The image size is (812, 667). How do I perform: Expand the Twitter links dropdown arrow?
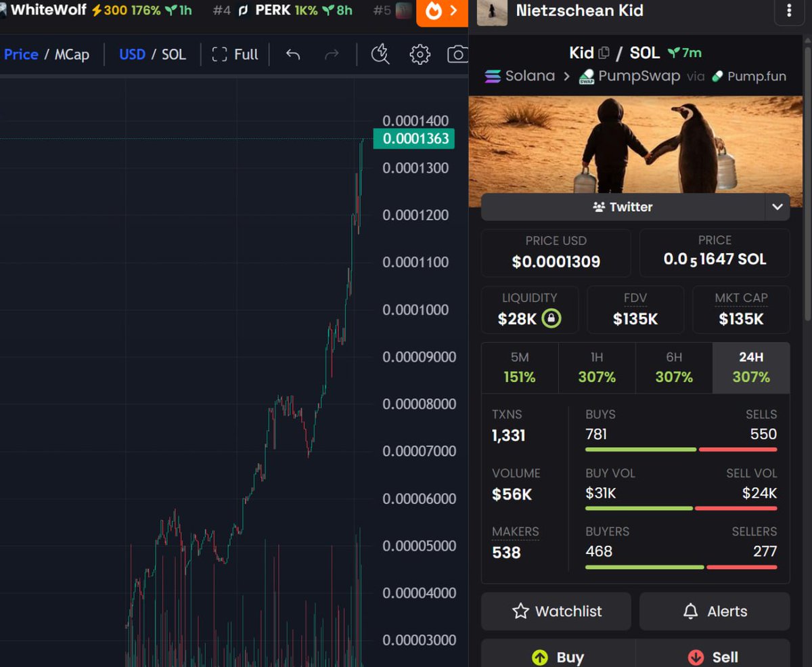(777, 207)
